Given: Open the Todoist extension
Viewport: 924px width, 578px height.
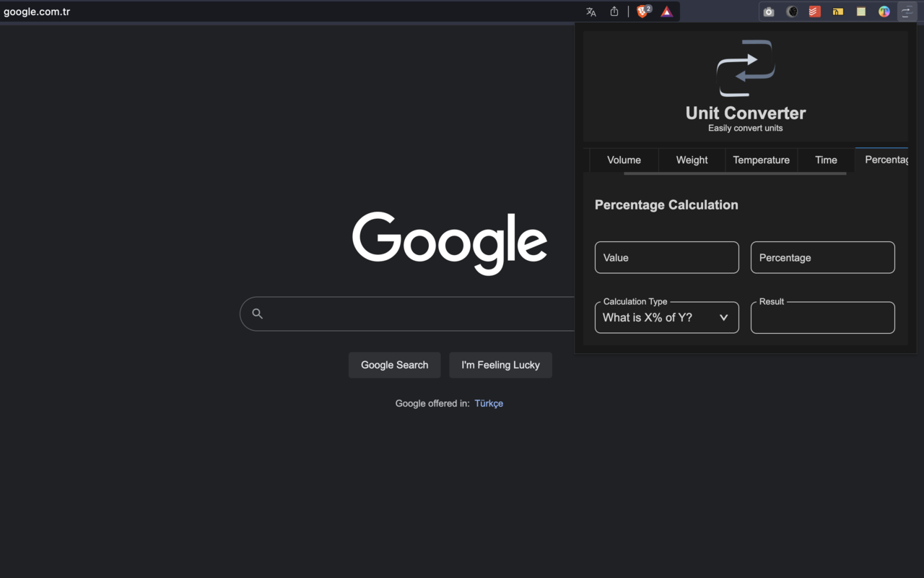Looking at the screenshot, I should click(x=814, y=11).
